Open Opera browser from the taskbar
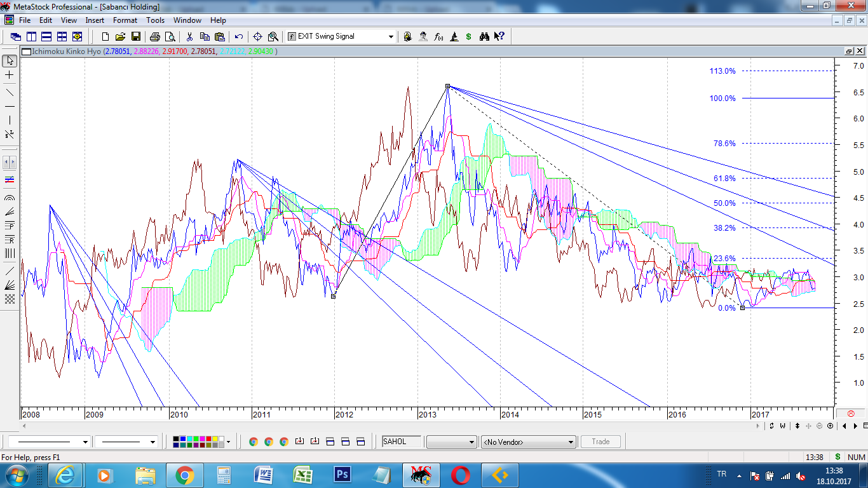 (461, 475)
